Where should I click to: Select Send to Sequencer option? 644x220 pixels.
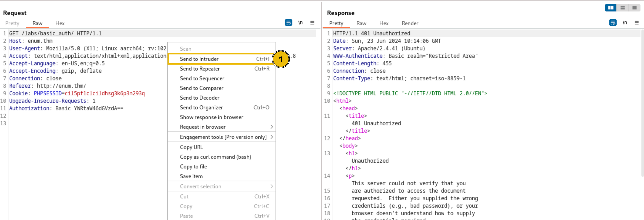tap(221, 78)
